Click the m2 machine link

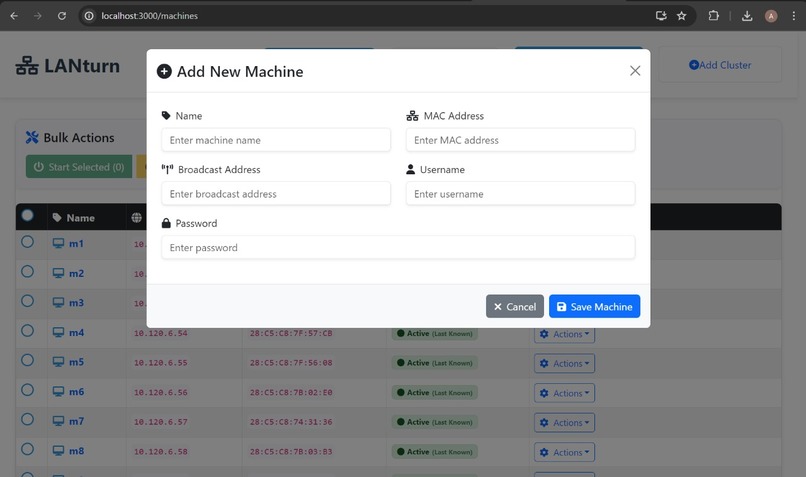(76, 273)
